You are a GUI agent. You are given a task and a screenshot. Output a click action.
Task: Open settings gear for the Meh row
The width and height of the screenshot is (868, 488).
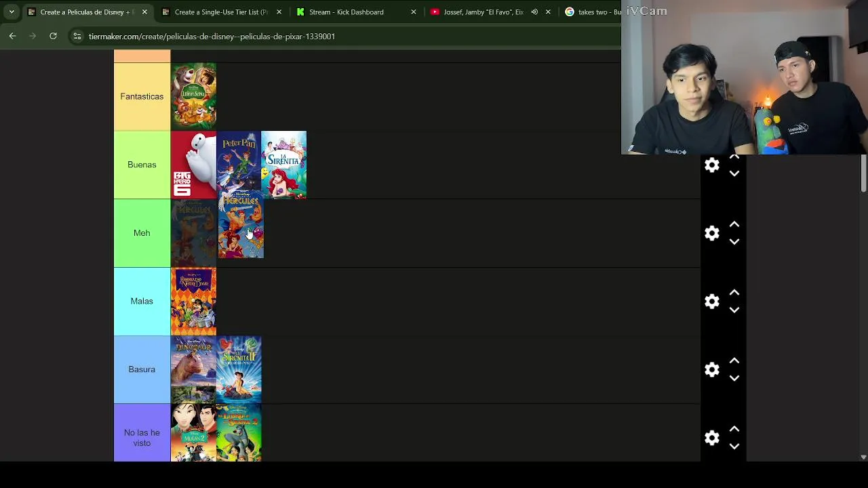click(x=711, y=233)
